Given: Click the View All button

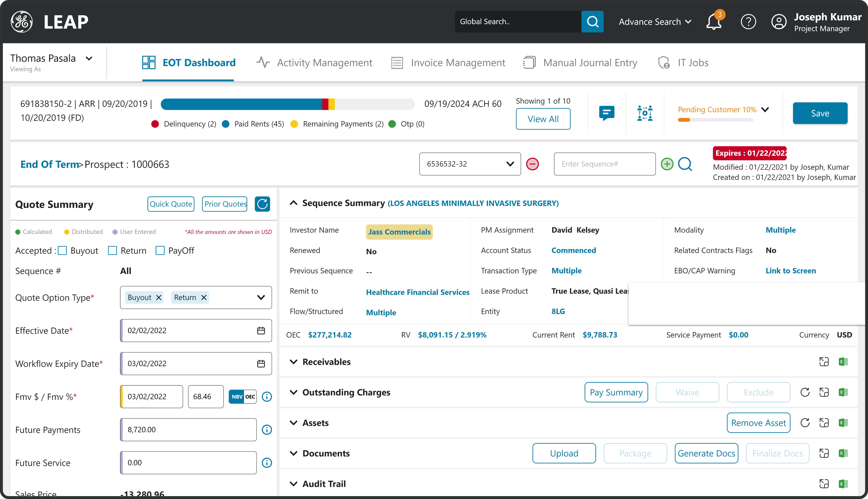Looking at the screenshot, I should click(x=543, y=119).
